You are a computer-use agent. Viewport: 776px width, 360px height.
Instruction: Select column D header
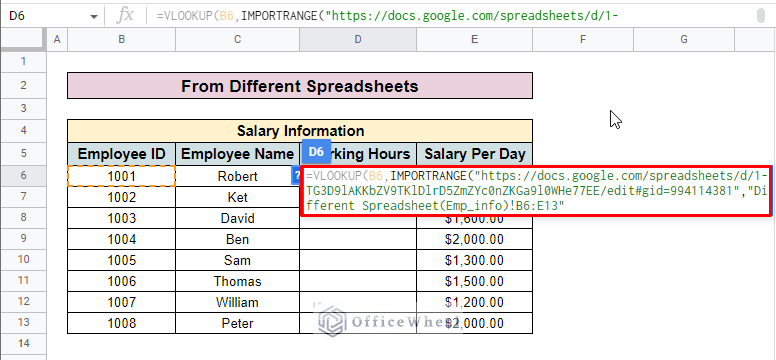(x=358, y=40)
